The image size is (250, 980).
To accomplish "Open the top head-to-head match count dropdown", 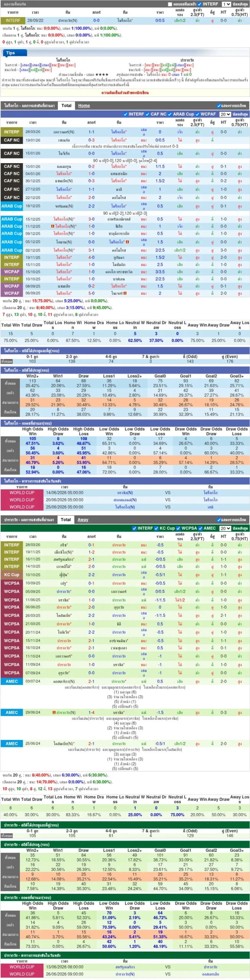I will coord(226,4).
